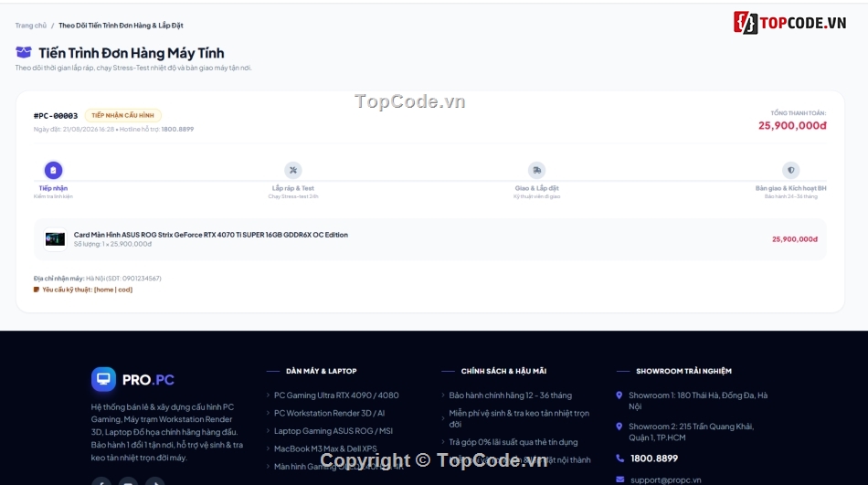Click the DÀN MÁY & LAPTOP footer heading
Screen dimensions: 868x485
click(x=321, y=371)
